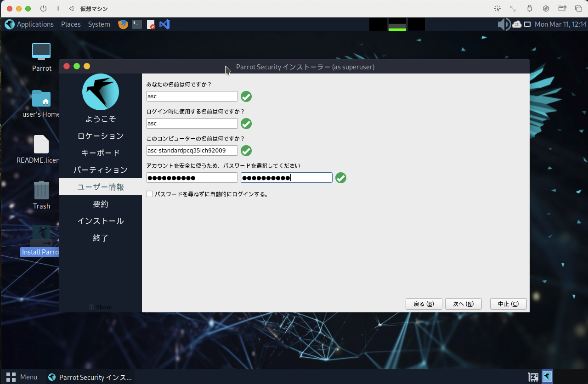
Task: Open Firefox from the top panel
Action: click(x=123, y=24)
